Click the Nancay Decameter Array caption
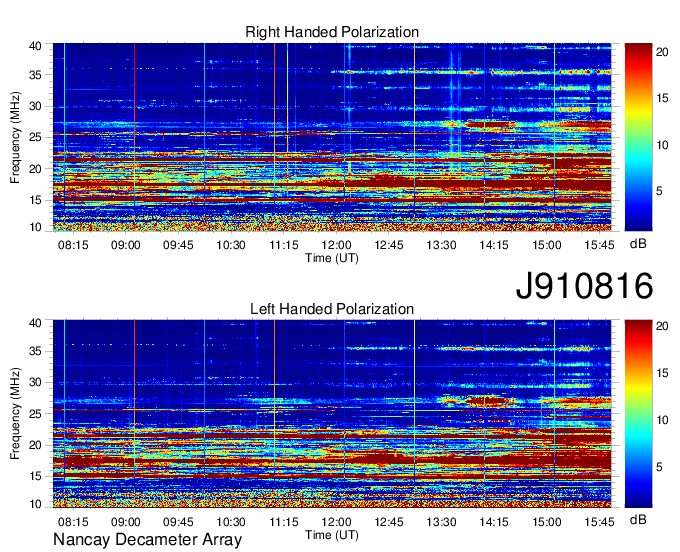Viewport: 680px width, 552px height. coord(147,540)
